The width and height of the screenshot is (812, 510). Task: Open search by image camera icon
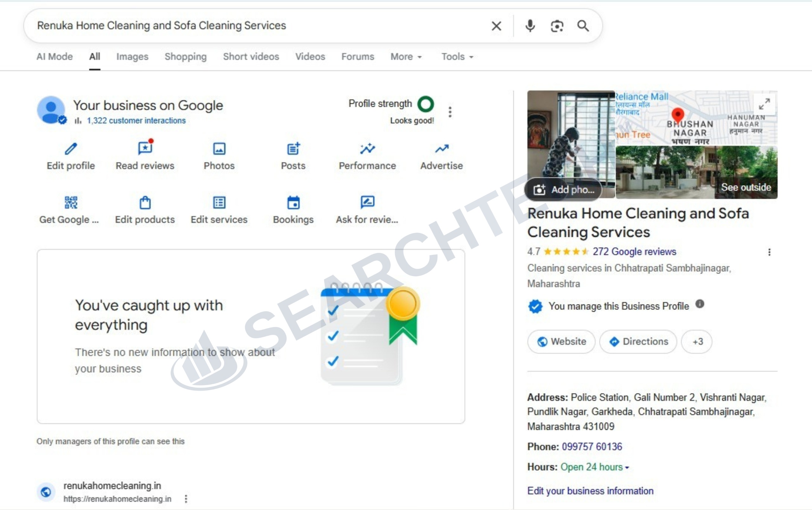click(557, 26)
